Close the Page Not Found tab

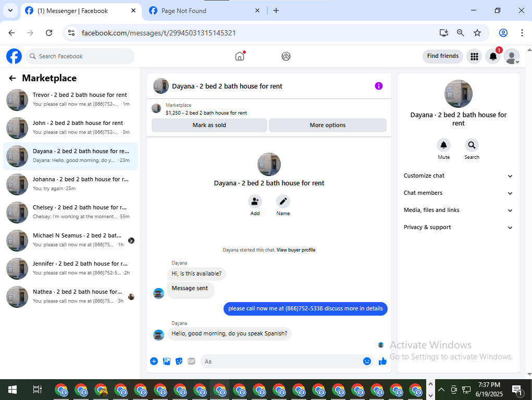click(x=257, y=10)
